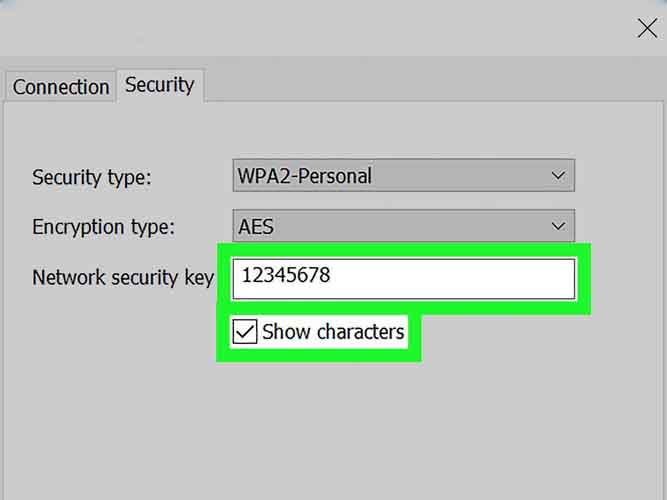Viewport: 667px width, 500px height.
Task: Switch to the Connection tab
Action: [60, 87]
